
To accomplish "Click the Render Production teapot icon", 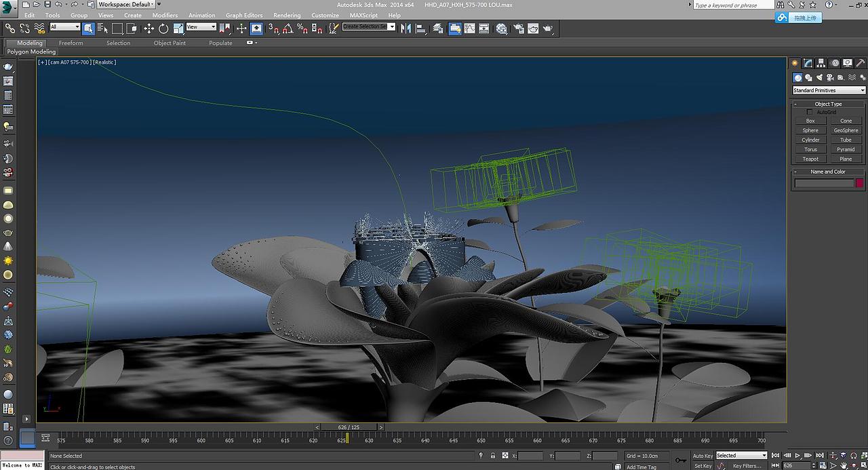I will coord(548,28).
